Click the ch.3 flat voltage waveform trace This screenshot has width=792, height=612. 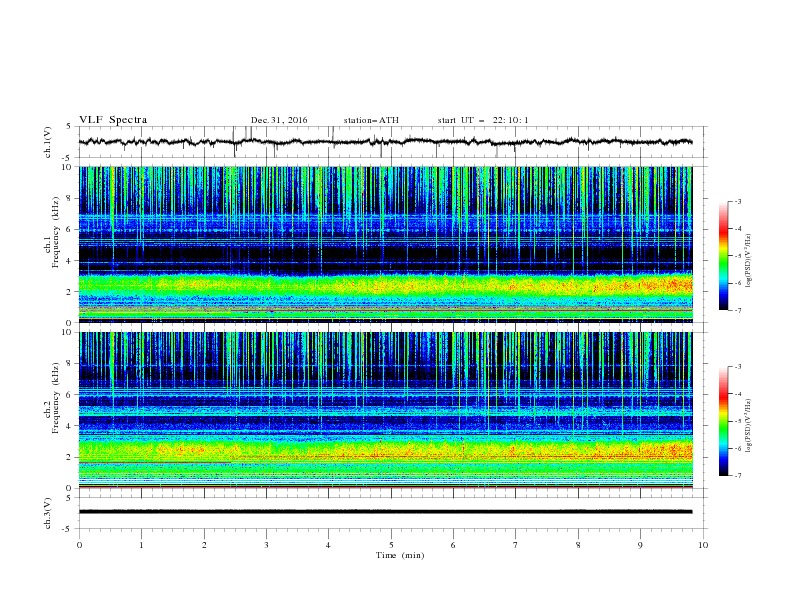(385, 512)
